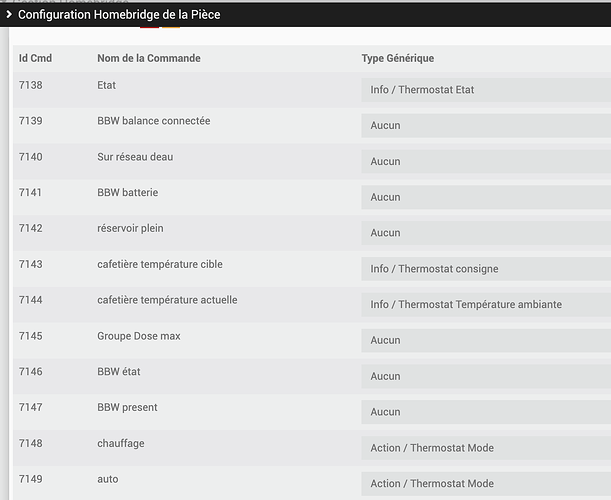Click the Nom de la Commande column header
Image resolution: width=611 pixels, height=500 pixels.
(x=149, y=58)
